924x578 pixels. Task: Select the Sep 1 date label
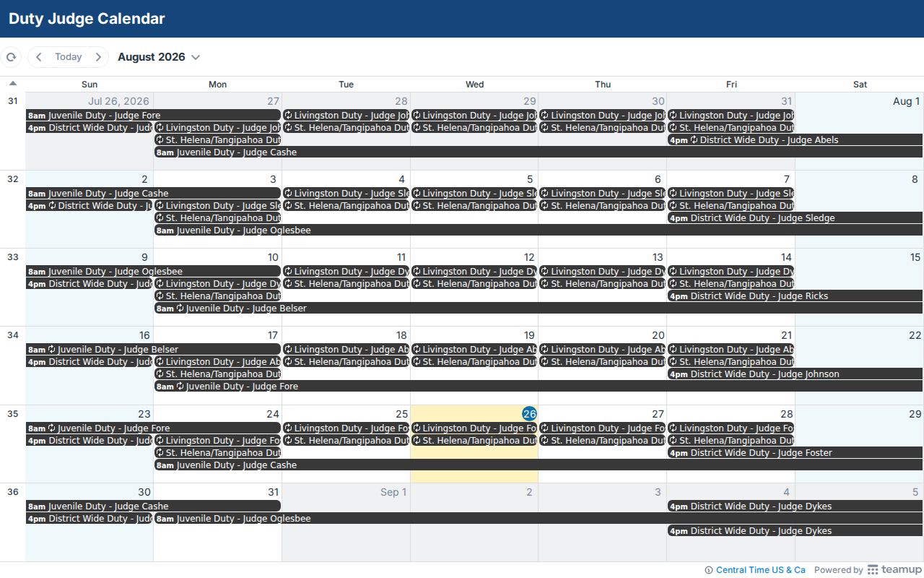(x=393, y=492)
